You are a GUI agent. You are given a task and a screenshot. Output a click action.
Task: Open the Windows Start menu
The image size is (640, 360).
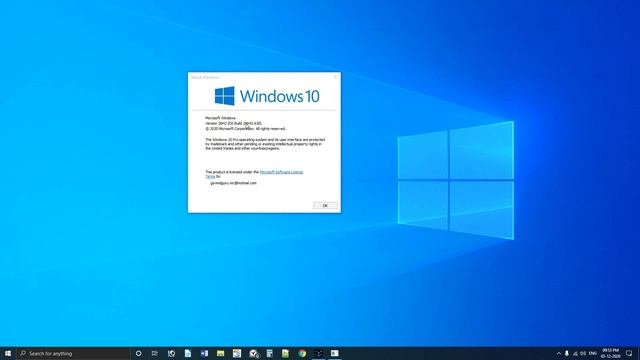point(8,353)
